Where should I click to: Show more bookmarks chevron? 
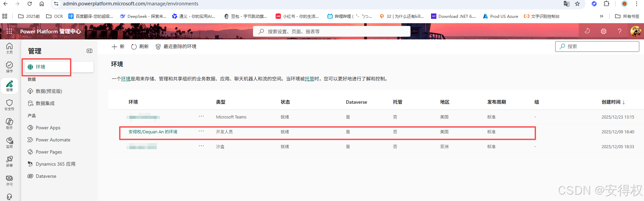pyautogui.click(x=602, y=16)
